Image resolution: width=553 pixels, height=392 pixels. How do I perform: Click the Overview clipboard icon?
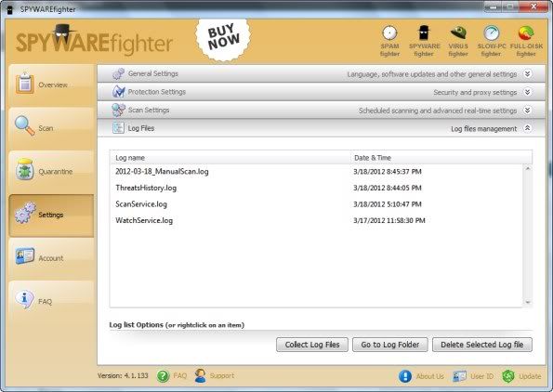coord(25,84)
